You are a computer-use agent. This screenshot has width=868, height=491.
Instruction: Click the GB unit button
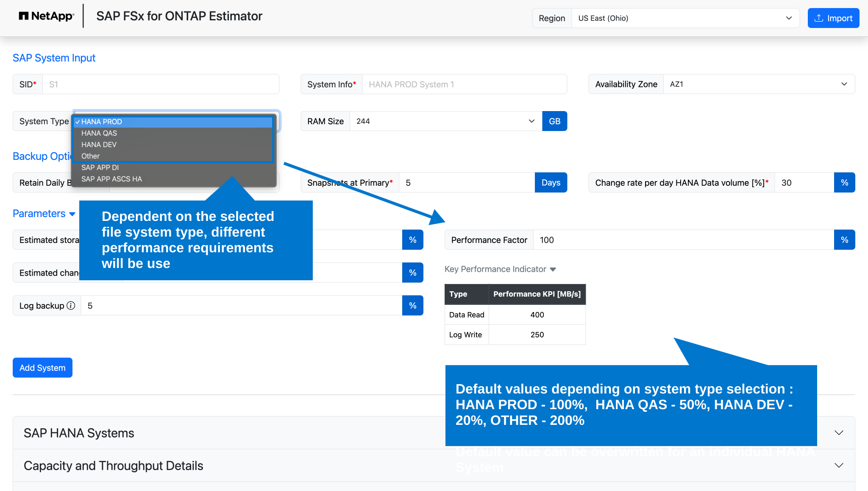[x=554, y=121]
